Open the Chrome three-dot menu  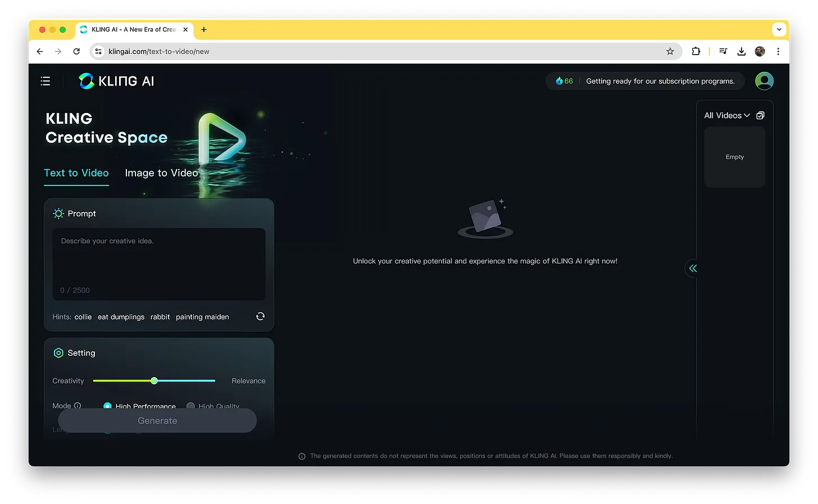[778, 51]
